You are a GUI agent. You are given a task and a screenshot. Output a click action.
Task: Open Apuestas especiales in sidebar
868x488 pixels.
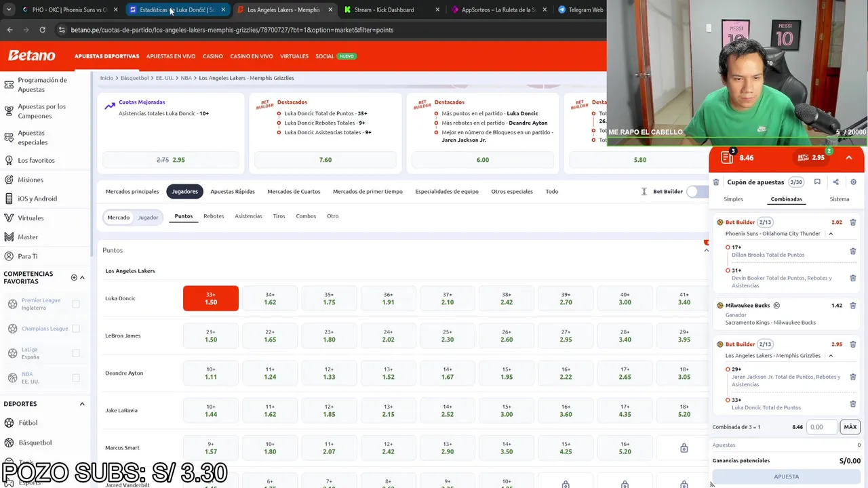pos(33,138)
